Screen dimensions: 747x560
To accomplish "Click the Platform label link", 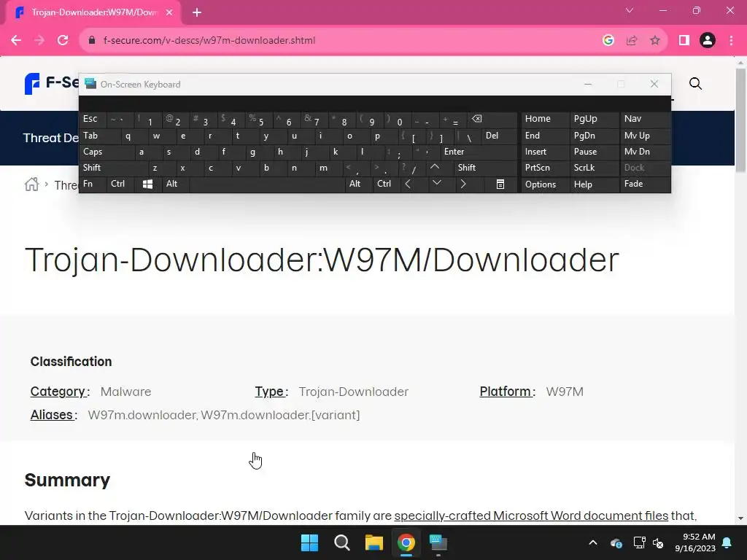I will tap(505, 392).
